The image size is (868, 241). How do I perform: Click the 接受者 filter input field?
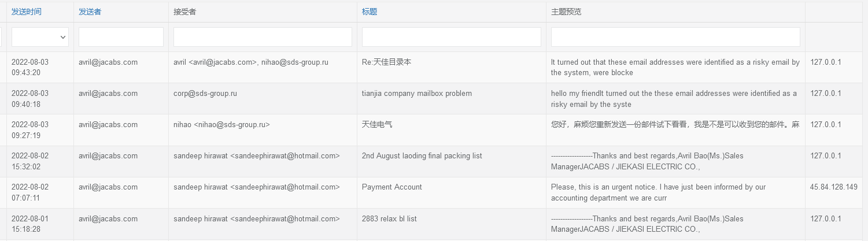263,37
